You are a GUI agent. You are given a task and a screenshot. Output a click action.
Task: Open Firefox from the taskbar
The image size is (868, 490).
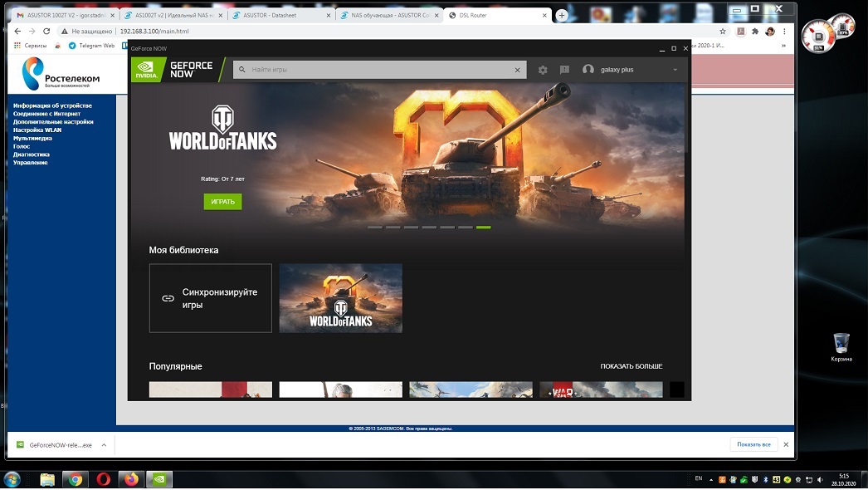pyautogui.click(x=131, y=479)
